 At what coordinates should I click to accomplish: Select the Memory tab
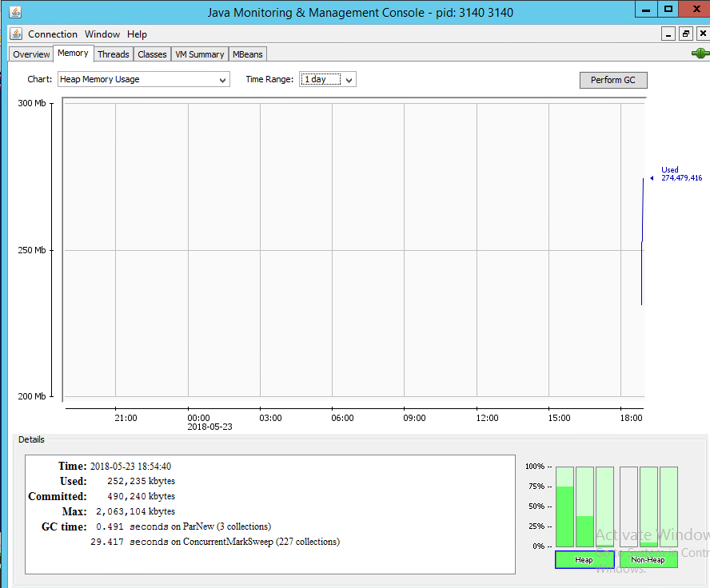(x=73, y=53)
